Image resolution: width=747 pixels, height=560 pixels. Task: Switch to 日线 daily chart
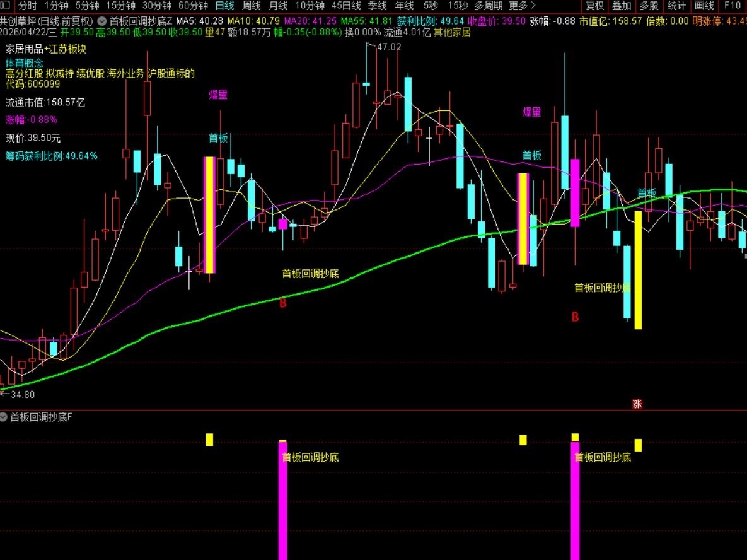[x=224, y=6]
